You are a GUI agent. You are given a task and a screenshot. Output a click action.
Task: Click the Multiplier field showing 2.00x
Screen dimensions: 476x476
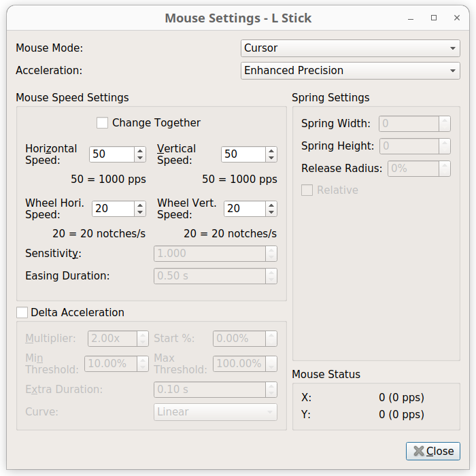coord(113,339)
